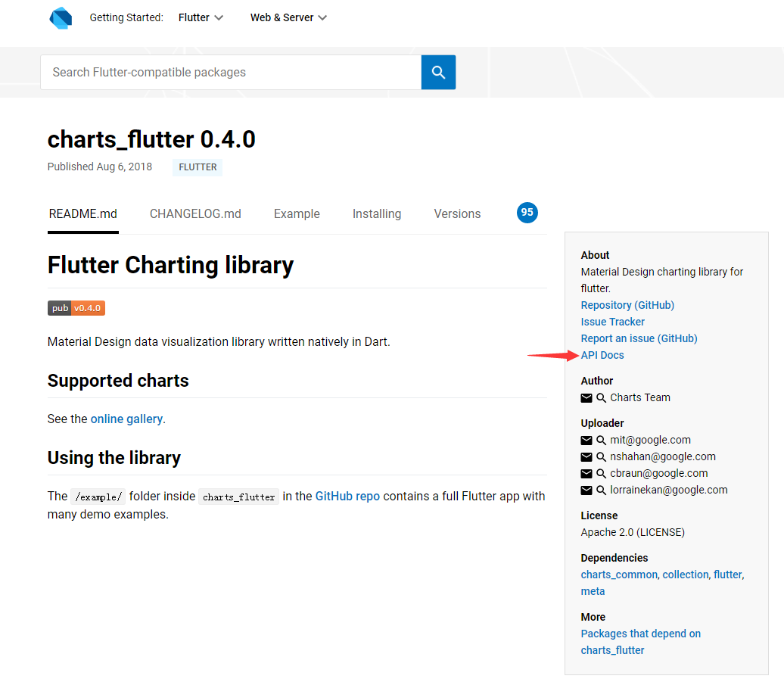Click the search magnifier button
The width and height of the screenshot is (784, 682).
point(438,72)
